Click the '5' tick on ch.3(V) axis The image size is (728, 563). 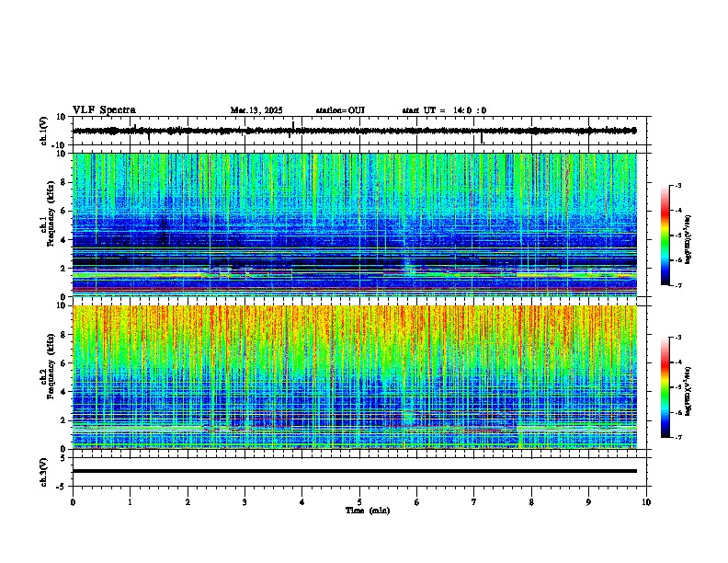click(63, 458)
